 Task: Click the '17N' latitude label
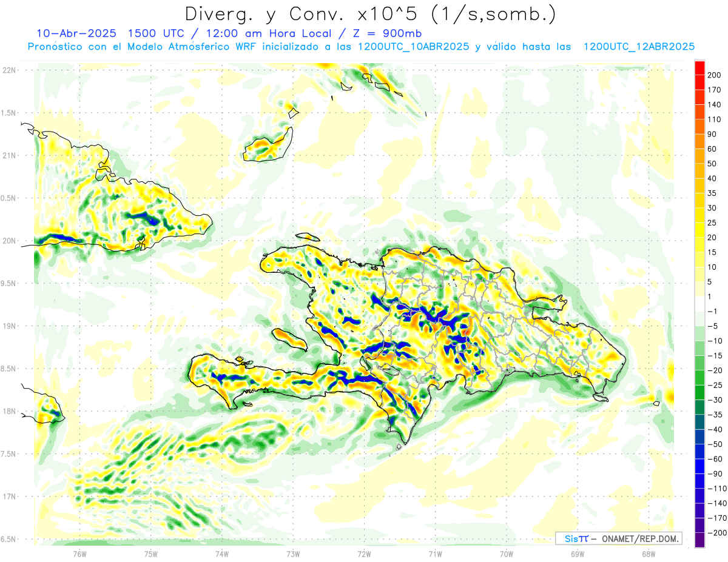(x=8, y=497)
